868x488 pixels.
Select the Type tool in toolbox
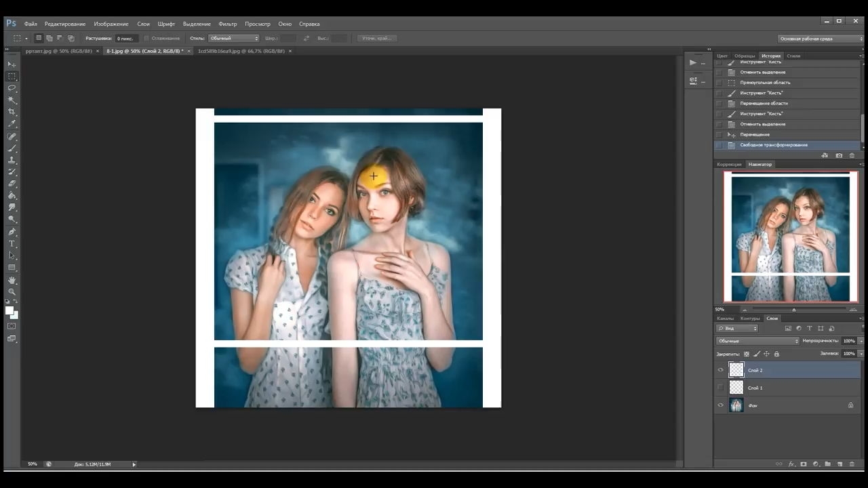[12, 243]
